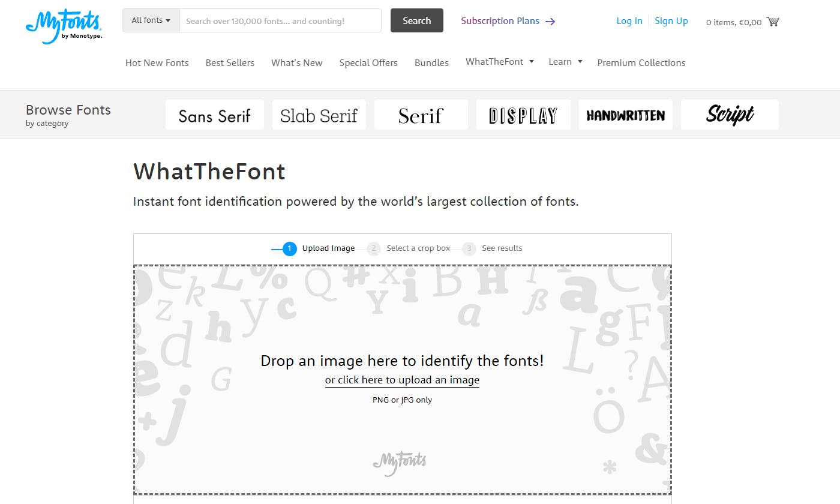This screenshot has height=504, width=840.
Task: Expand the WhatTheFont menu arrow
Action: coord(532,62)
